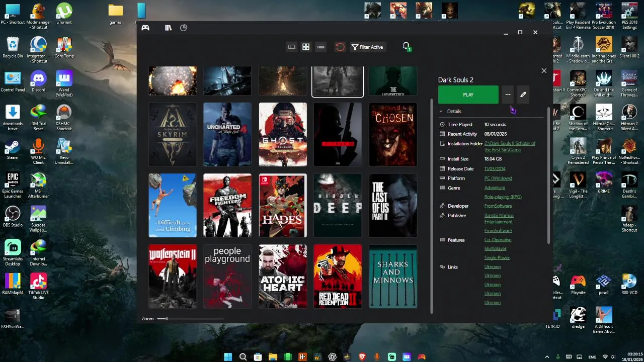Select The Chosen game cover
This screenshot has width=644, height=362.
point(393,135)
